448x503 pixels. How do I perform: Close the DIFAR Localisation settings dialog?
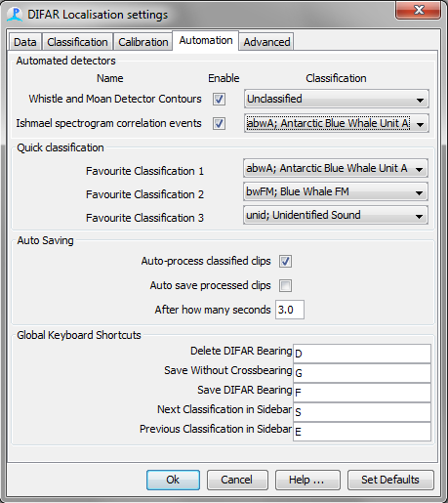coord(419,10)
